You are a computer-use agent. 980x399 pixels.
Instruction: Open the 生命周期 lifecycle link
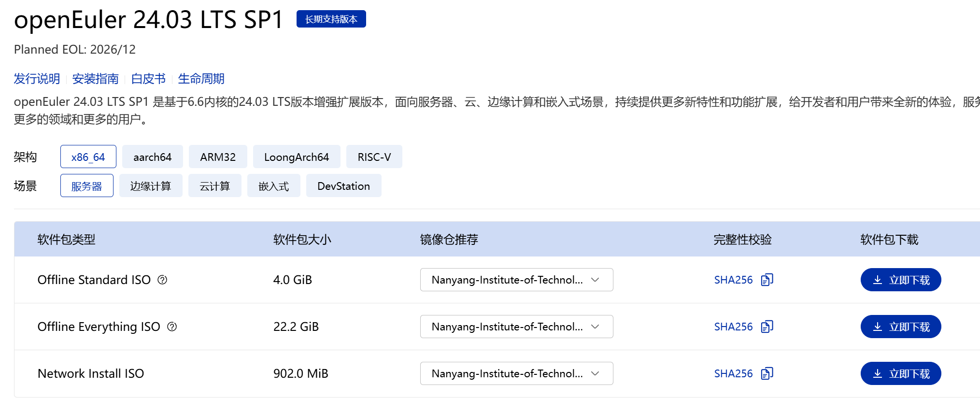tap(201, 79)
